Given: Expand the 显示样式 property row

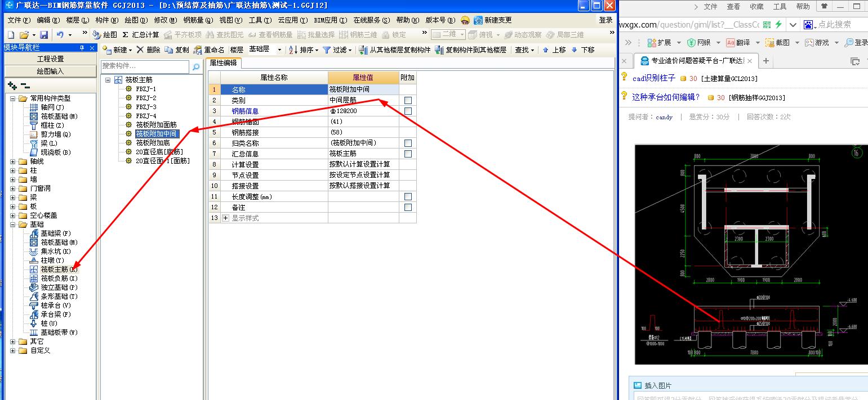Looking at the screenshot, I should point(226,218).
